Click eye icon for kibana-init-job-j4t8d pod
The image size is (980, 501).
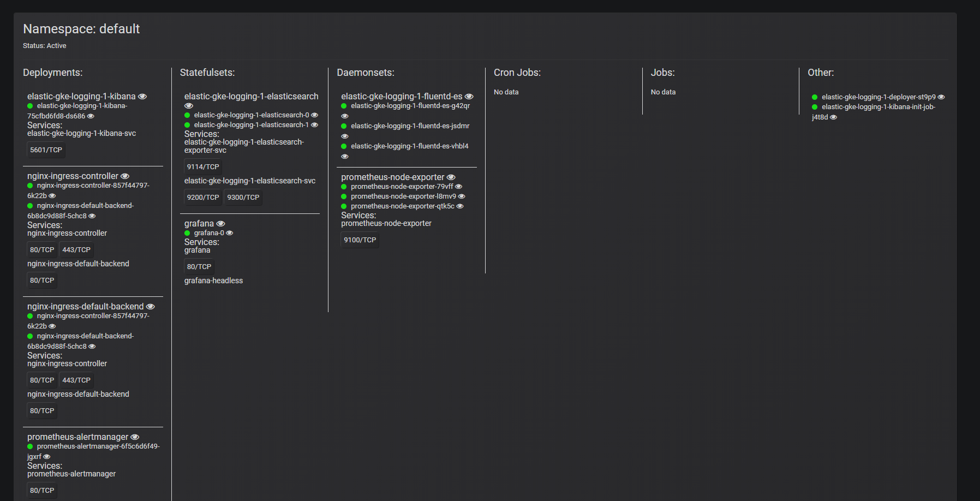point(833,117)
